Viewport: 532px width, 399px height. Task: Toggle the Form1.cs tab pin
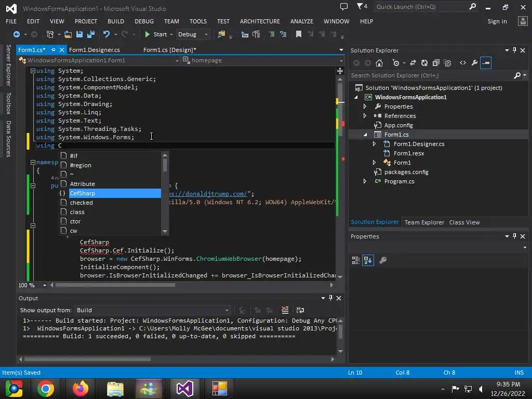[54, 50]
